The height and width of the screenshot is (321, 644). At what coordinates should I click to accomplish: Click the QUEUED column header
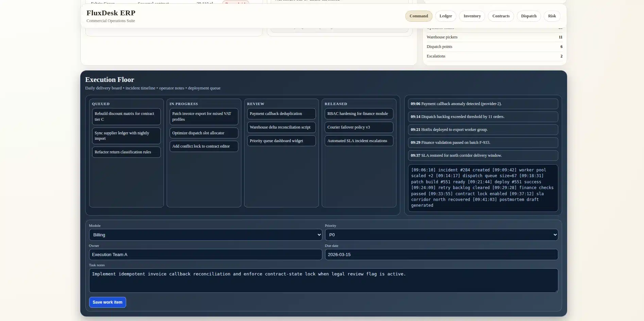(101, 104)
